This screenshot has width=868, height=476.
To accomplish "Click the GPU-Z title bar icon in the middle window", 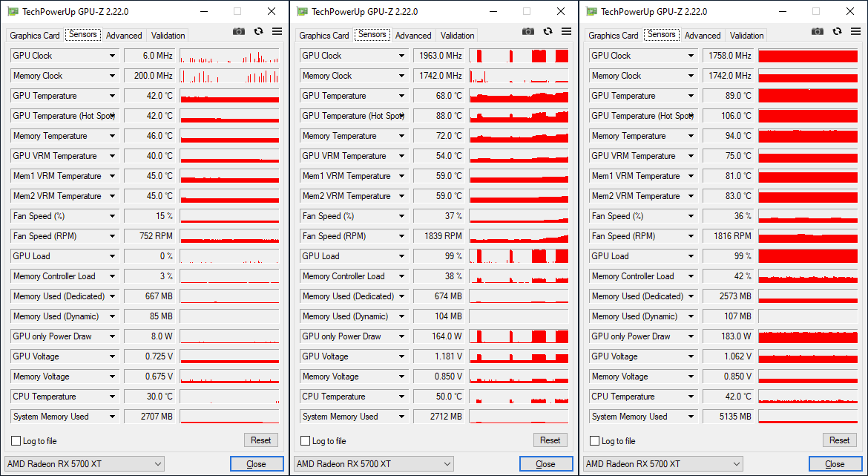I will click(302, 11).
